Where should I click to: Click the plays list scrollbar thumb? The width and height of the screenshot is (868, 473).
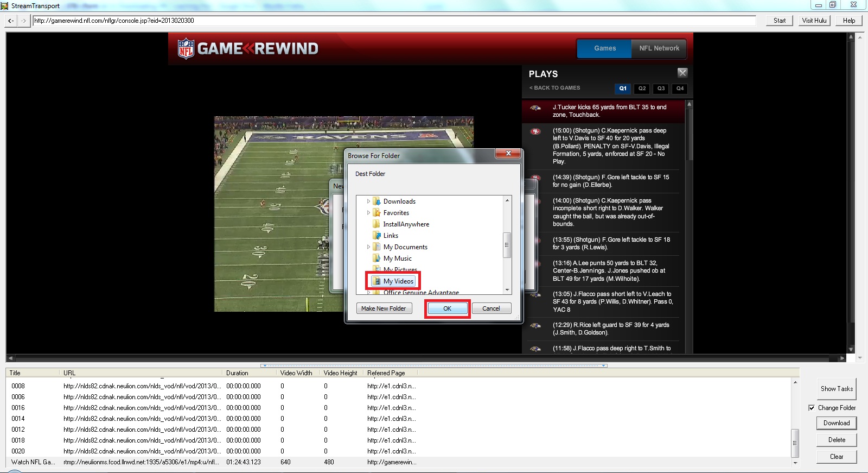point(690,134)
